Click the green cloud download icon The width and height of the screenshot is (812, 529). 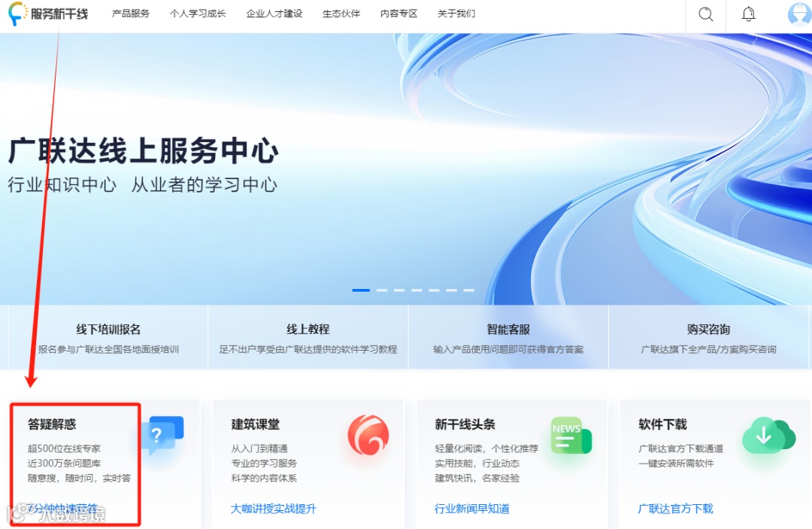tap(768, 435)
